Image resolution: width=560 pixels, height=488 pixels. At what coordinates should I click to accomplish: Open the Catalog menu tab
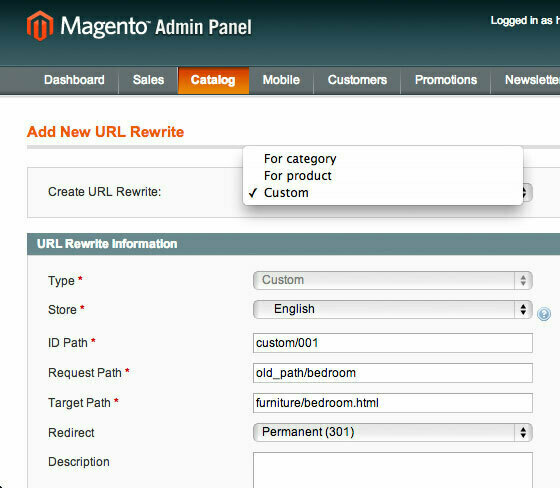click(213, 80)
